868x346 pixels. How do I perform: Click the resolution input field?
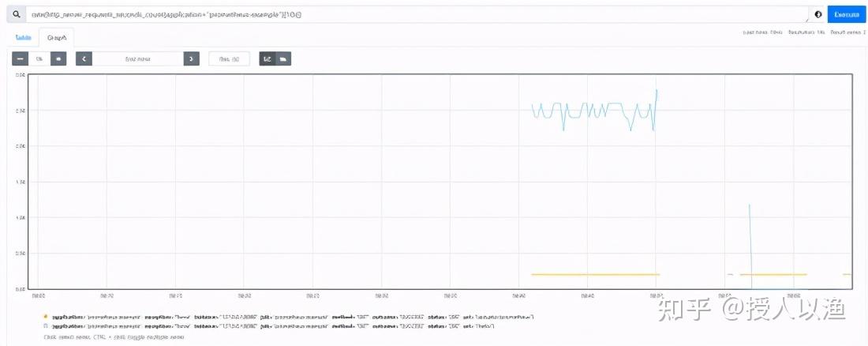click(229, 58)
